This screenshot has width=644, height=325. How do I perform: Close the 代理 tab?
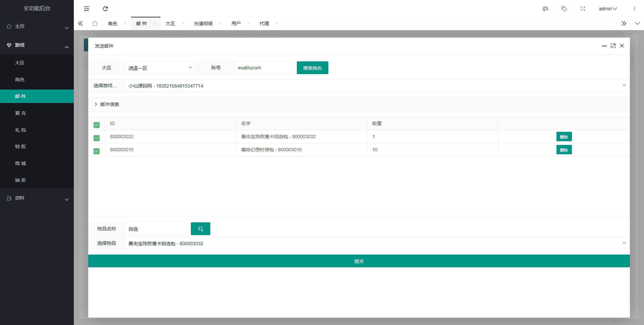coord(277,23)
